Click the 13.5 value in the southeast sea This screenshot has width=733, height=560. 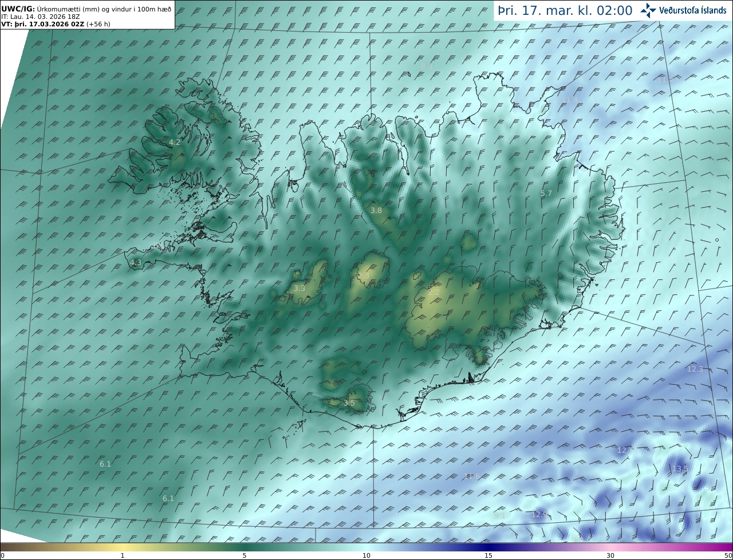[x=680, y=470]
